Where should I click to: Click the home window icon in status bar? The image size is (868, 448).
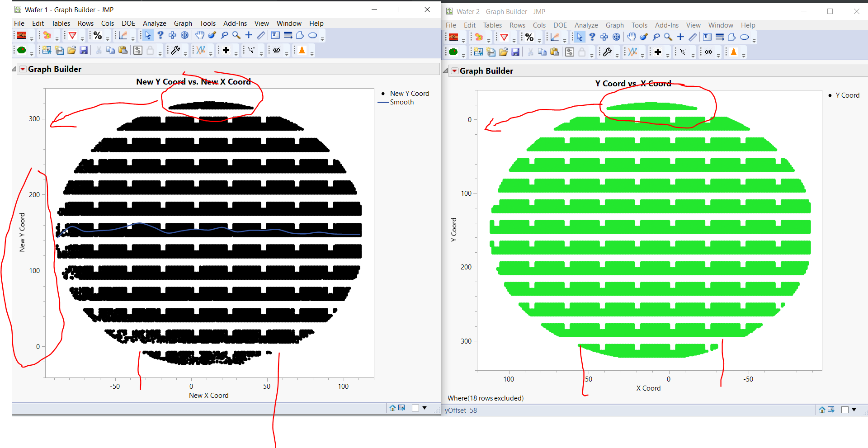[392, 408]
